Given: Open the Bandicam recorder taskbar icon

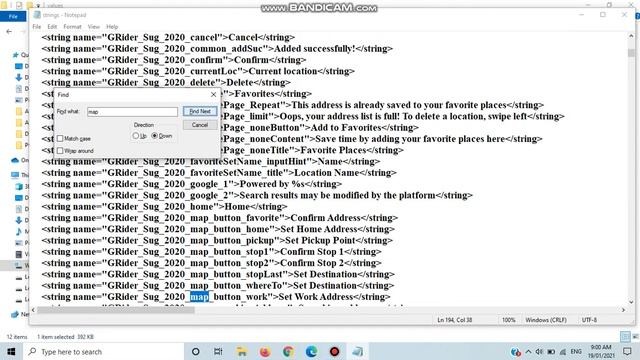Looking at the screenshot, I should click(x=334, y=351).
